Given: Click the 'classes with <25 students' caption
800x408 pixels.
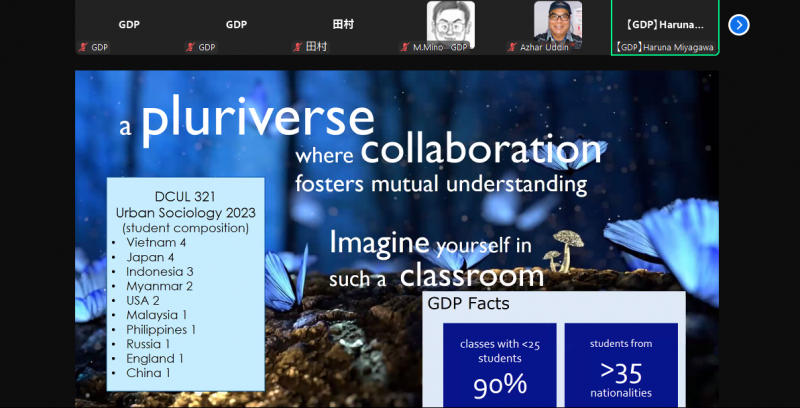Looking at the screenshot, I should coord(499,351).
